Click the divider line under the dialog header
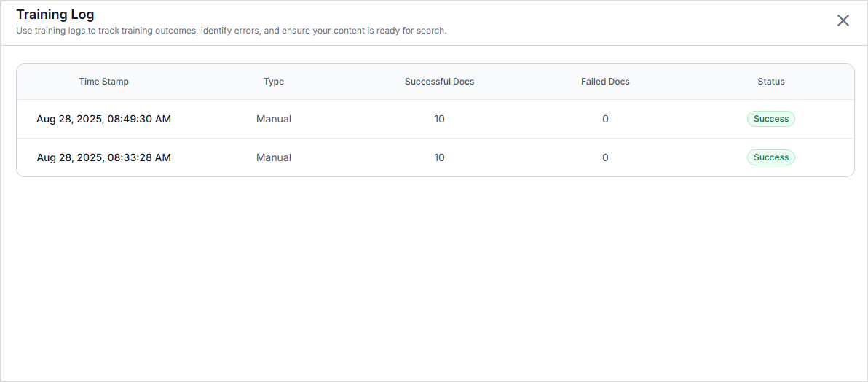This screenshot has height=382, width=868. click(434, 46)
